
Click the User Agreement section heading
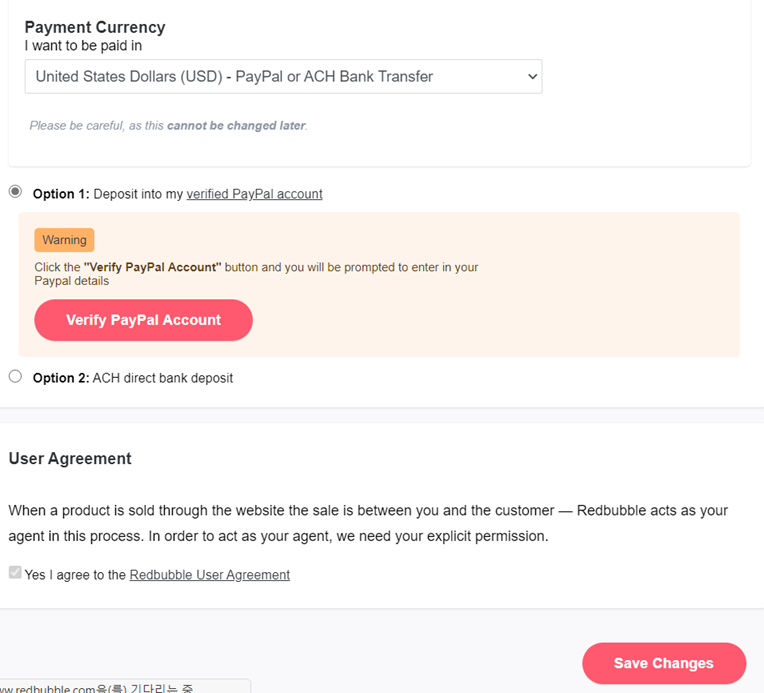click(x=70, y=459)
